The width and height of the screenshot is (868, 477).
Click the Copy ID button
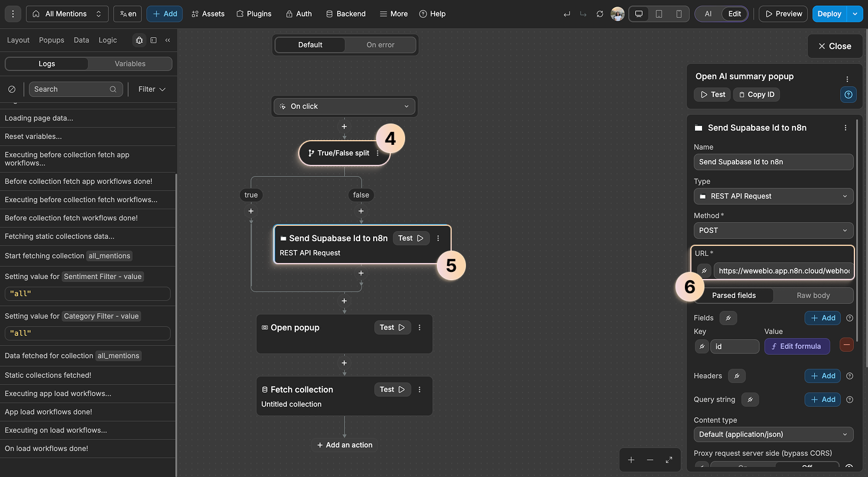pyautogui.click(x=756, y=94)
